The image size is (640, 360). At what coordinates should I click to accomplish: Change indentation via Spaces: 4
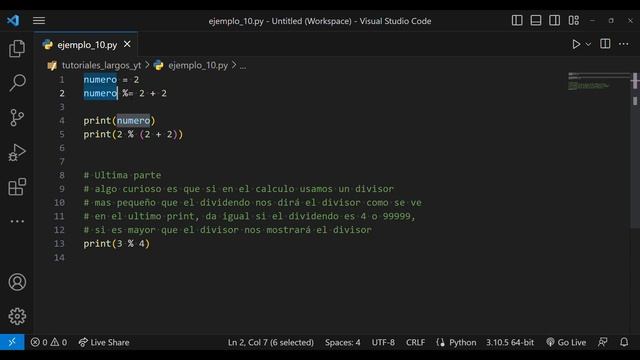pyautogui.click(x=342, y=342)
